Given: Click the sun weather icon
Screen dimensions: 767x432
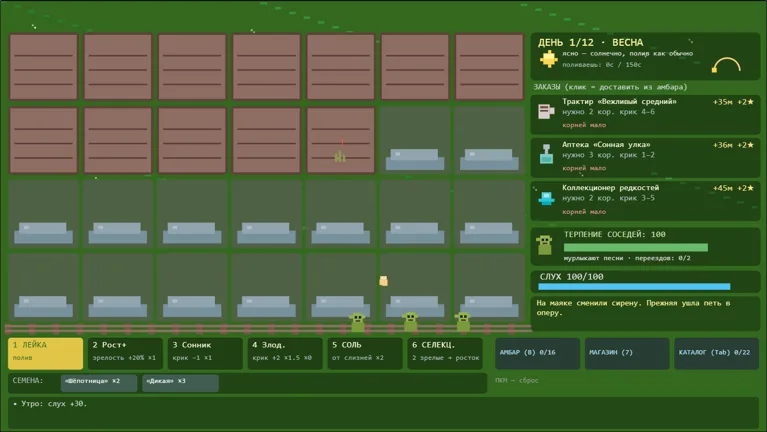Looking at the screenshot, I should 548,59.
